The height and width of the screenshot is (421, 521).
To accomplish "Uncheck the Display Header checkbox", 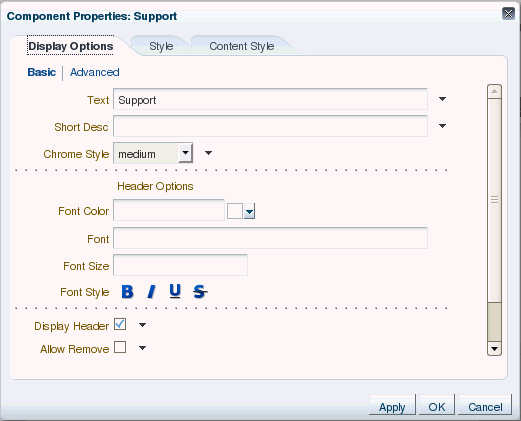I will coord(120,324).
